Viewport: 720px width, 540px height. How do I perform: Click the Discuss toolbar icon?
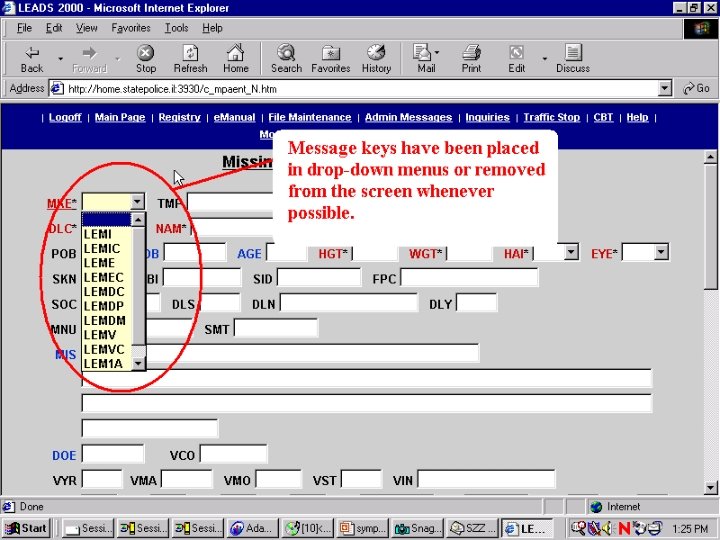coord(573,53)
